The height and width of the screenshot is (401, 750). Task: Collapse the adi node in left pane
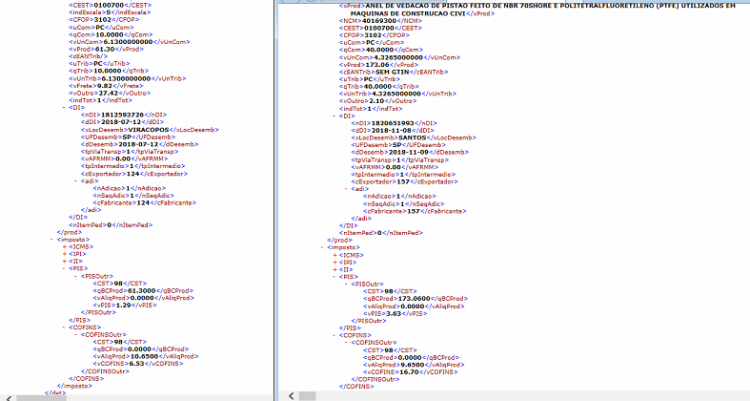click(x=76, y=181)
